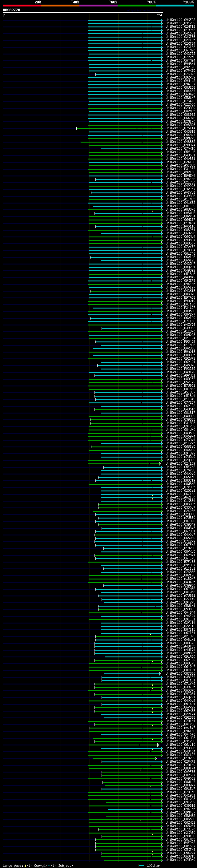Click UniRef100_B1MVG8 label
The height and width of the screenshot is (868, 197).
point(180,548)
